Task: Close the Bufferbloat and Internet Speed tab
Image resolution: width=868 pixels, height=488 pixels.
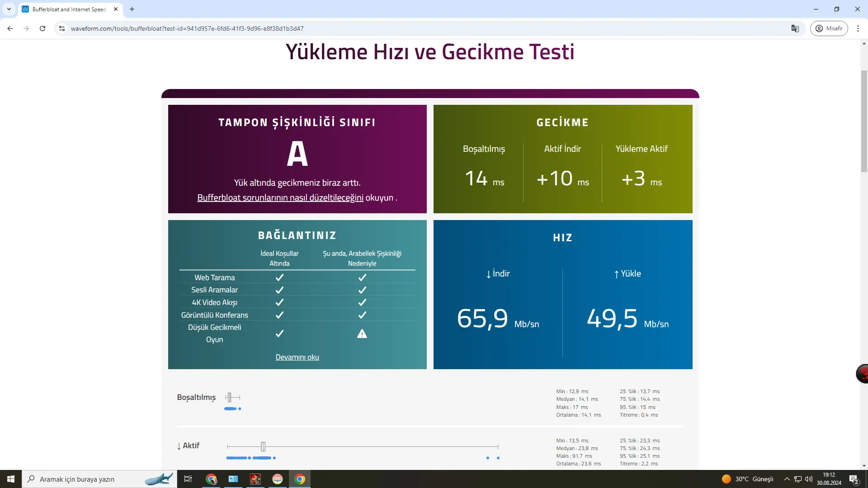Action: click(x=116, y=9)
